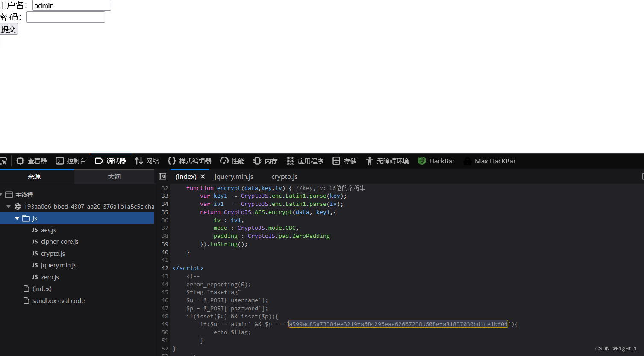The width and height of the screenshot is (644, 356).
Task: Collapse the js folder arrow
Action: tap(17, 218)
